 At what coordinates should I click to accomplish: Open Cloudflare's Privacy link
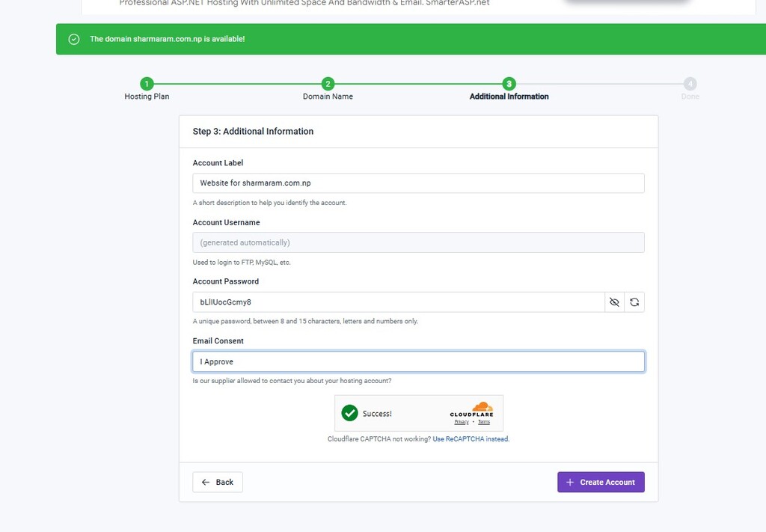point(462,421)
